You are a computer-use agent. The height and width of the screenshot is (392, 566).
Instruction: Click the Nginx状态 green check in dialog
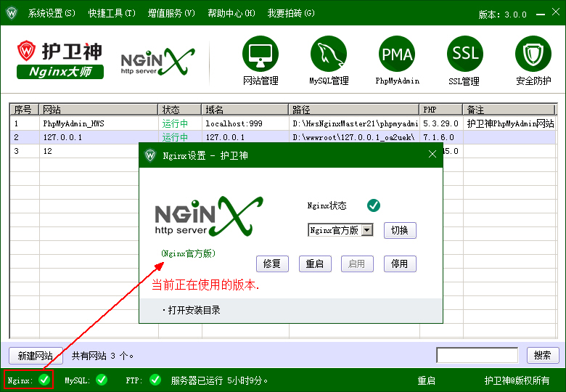[x=374, y=205]
